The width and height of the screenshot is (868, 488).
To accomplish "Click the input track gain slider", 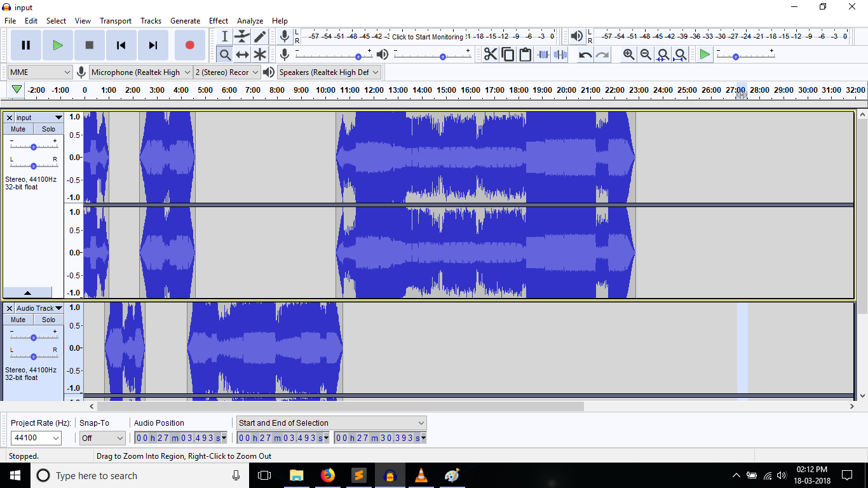I will (x=33, y=146).
